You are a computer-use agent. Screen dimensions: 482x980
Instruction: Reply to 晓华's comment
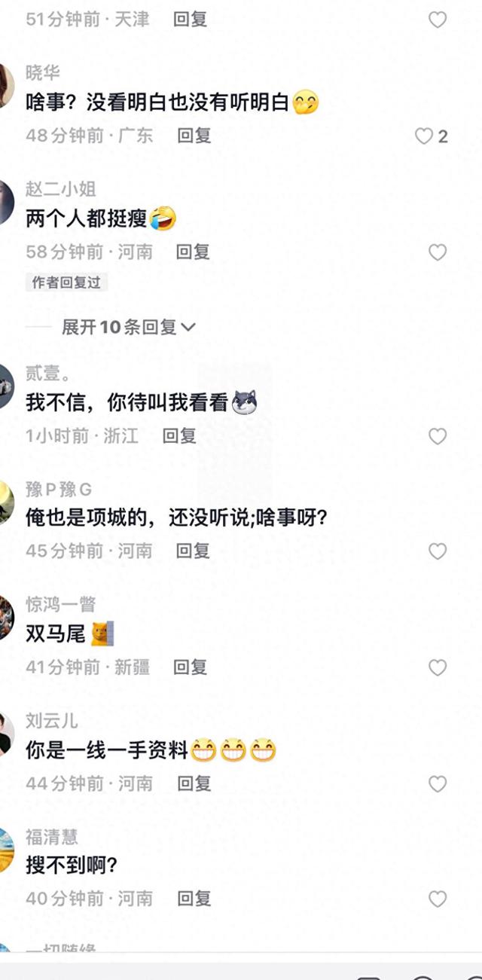click(x=194, y=136)
